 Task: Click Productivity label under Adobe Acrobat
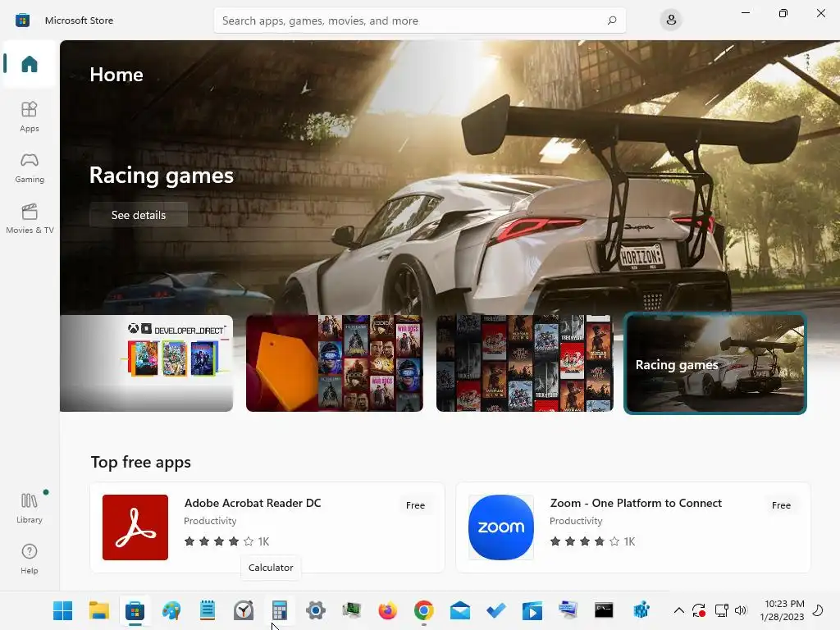210,521
